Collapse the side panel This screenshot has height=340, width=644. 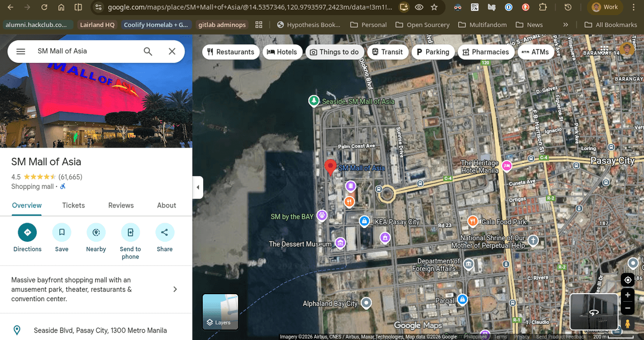coord(198,187)
